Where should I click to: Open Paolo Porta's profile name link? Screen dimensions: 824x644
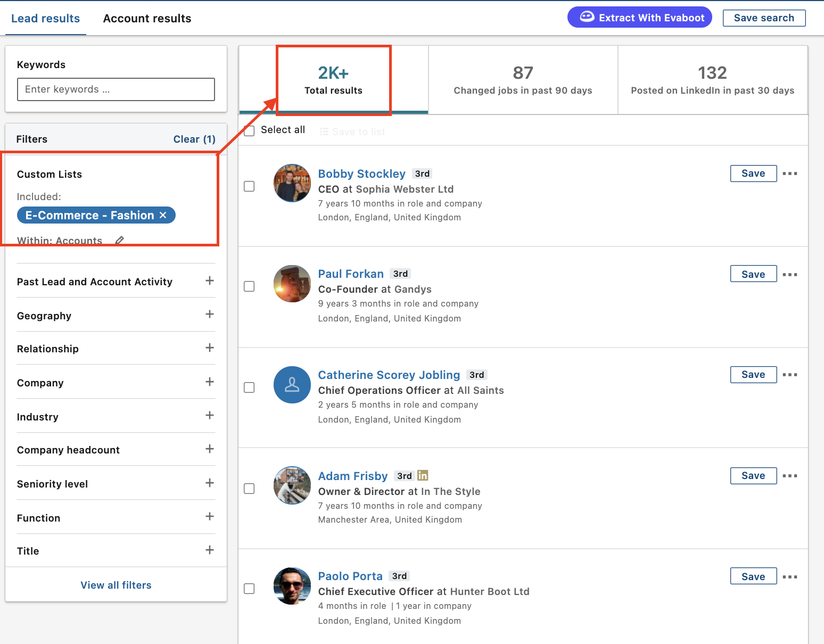(350, 576)
